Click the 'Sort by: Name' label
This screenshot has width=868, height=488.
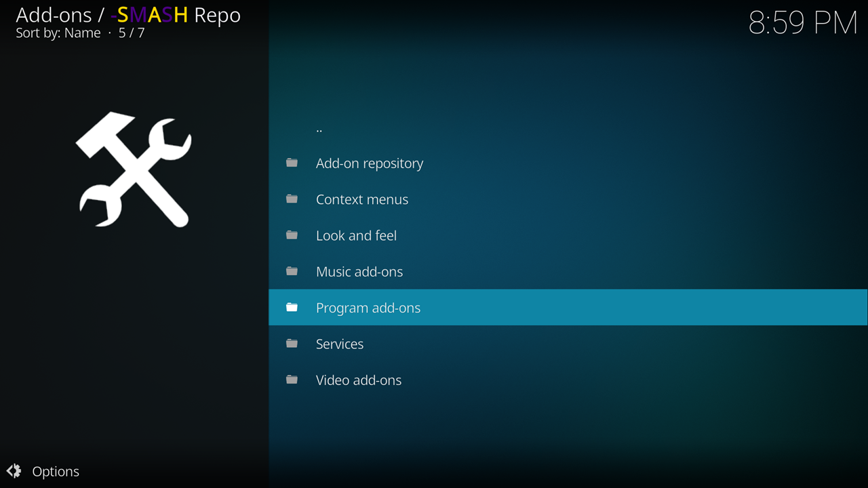pos(58,33)
